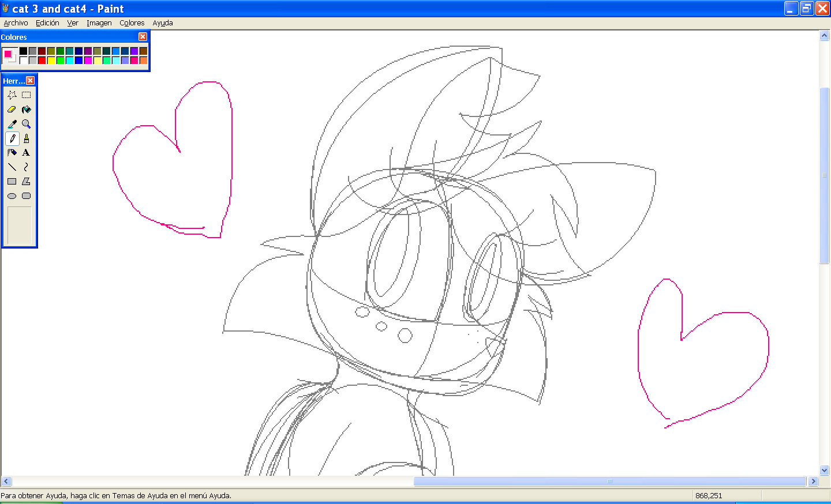Pick the dark gray color swatch
831x504 pixels.
pyautogui.click(x=33, y=51)
